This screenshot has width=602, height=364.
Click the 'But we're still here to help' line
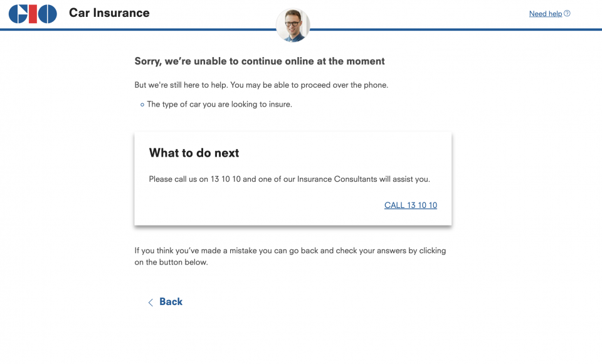(x=261, y=85)
